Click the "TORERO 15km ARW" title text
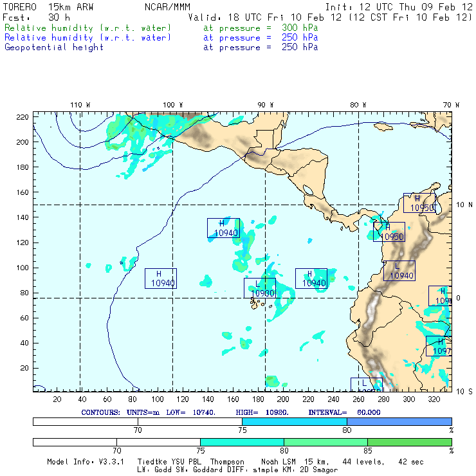The width and height of the screenshot is (476, 476). pos(48,7)
